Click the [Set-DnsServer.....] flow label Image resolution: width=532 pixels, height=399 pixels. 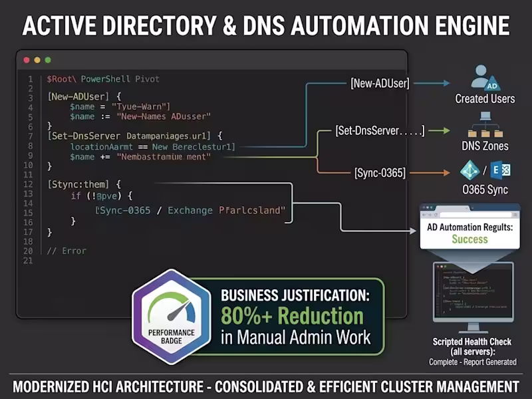pos(380,130)
